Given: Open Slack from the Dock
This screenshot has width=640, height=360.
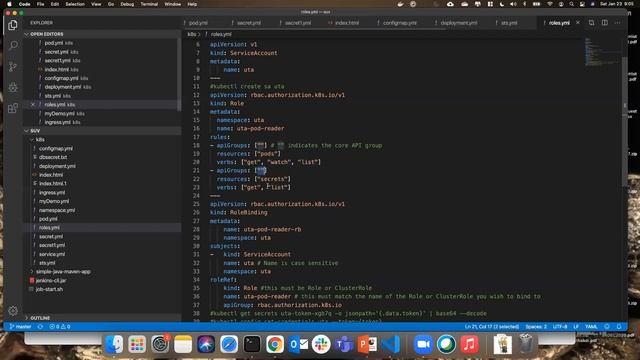Looking at the screenshot, I should point(321,344).
